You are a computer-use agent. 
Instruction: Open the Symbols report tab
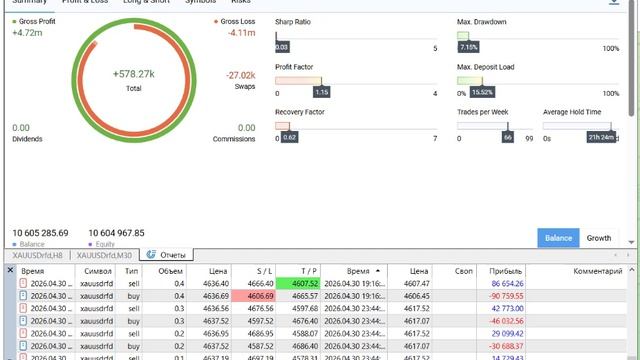[x=200, y=2]
